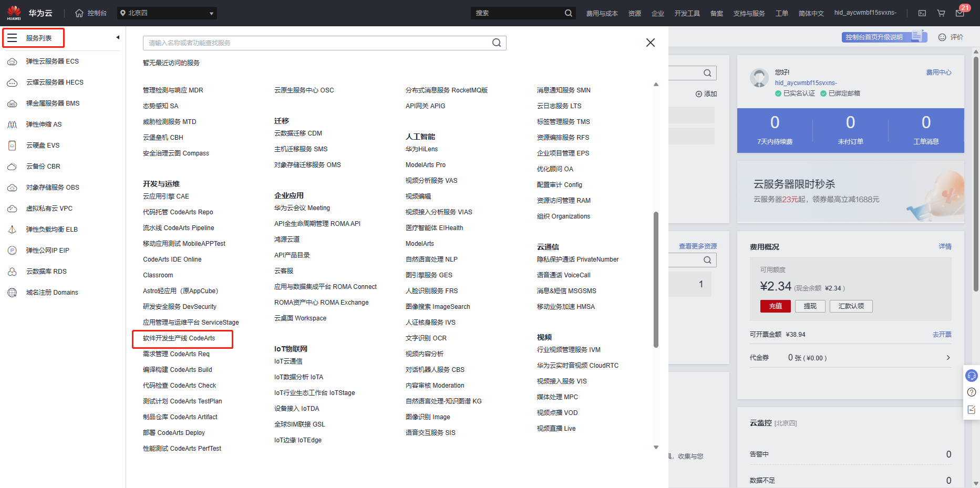Viewport: 980px width, 488px height.
Task: Open the CloudShell terminal icon in header
Action: (922, 13)
